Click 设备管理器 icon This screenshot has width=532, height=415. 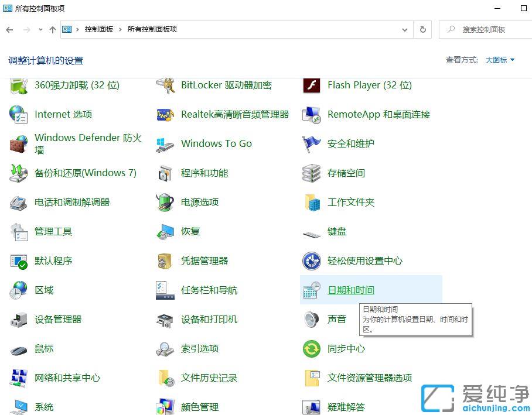click(x=19, y=320)
